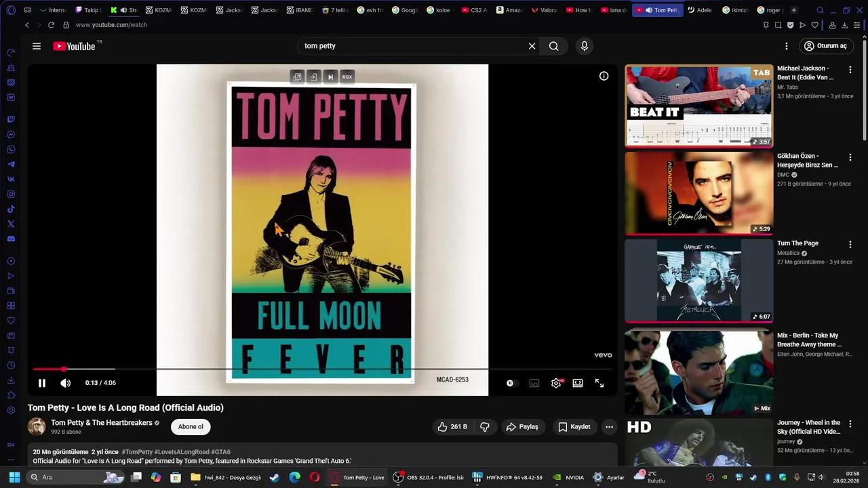Open the YouTube settings three-dot menu
868x488 pixels.
pos(787,46)
